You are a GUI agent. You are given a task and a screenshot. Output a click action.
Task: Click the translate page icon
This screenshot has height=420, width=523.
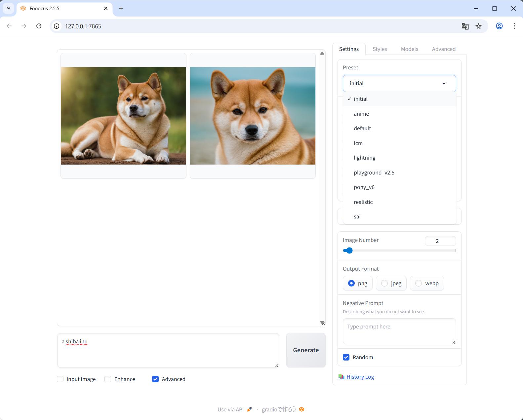[465, 26]
